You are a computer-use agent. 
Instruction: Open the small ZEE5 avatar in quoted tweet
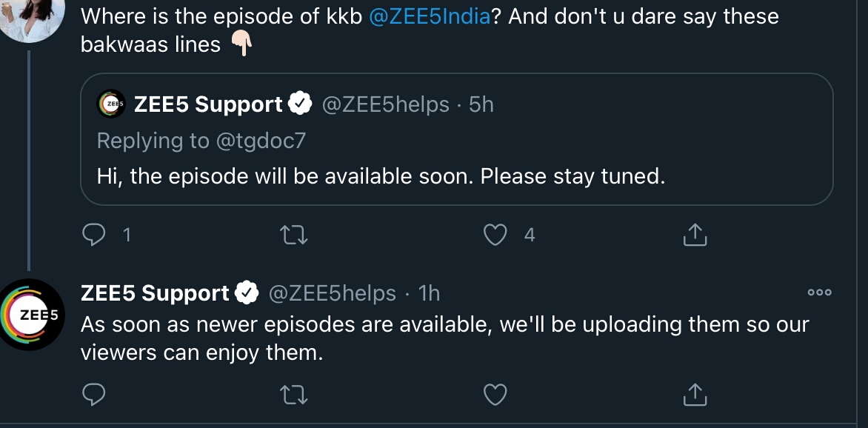pos(111,104)
